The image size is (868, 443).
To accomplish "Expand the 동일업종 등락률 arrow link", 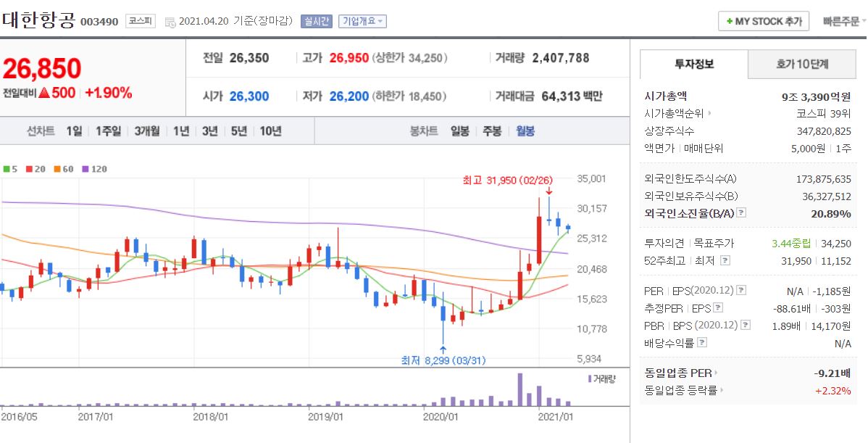I will 722,390.
